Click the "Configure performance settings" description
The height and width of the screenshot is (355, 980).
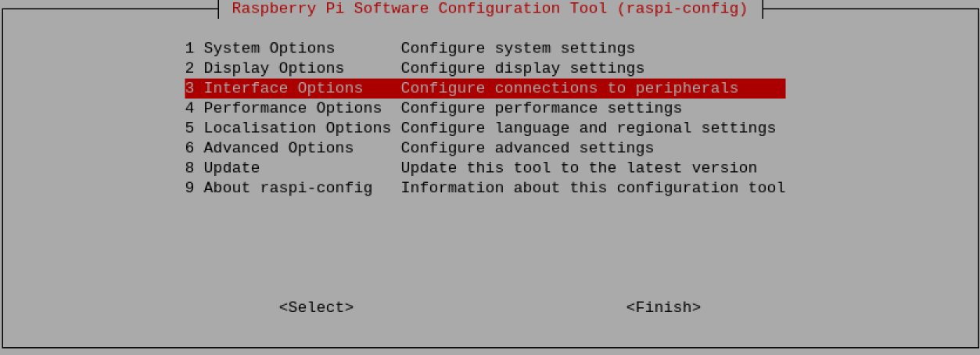(541, 108)
